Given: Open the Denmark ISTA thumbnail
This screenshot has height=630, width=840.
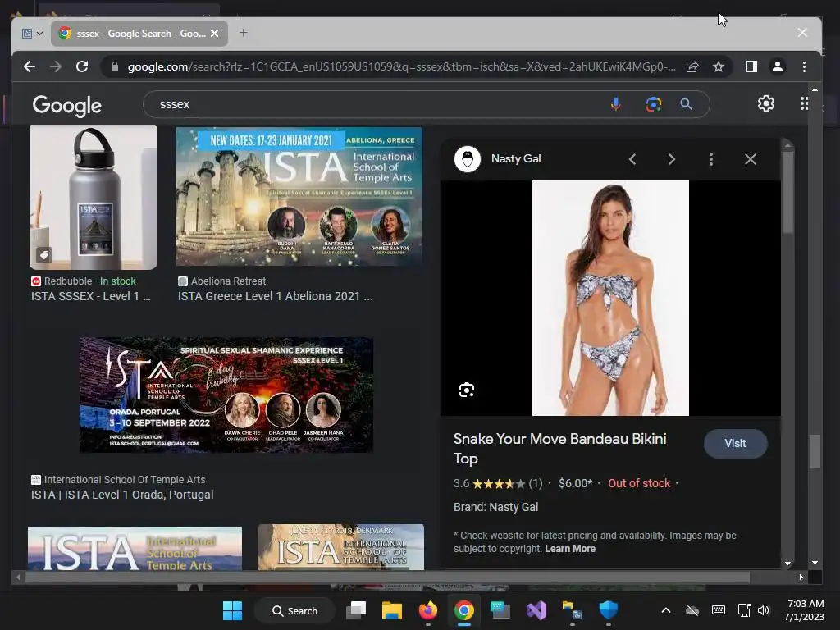Looking at the screenshot, I should (x=340, y=547).
